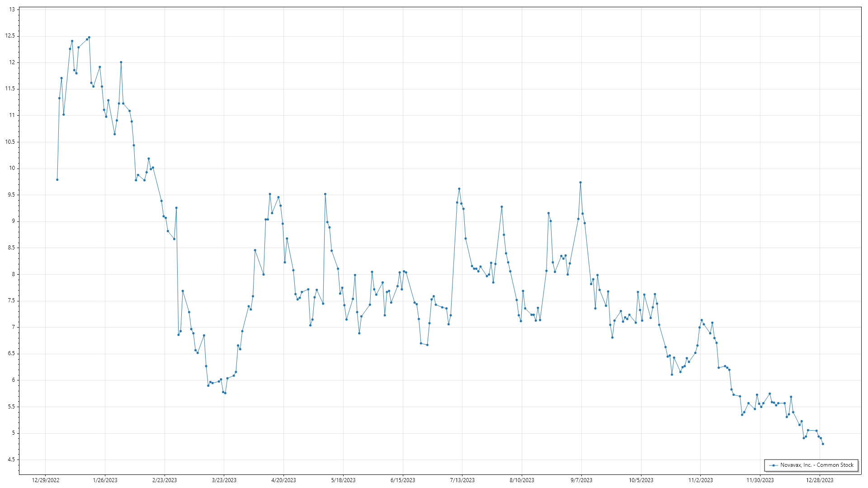Screen dimensions: 868x488
Task: Click the 4/20/2023 x-axis label
Action: click(283, 480)
